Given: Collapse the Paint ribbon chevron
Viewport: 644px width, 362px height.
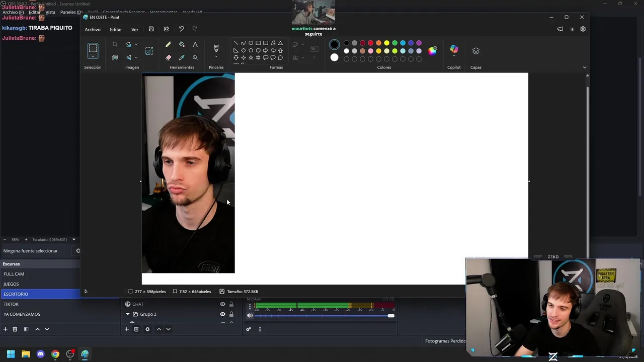Looking at the screenshot, I should pos(584,67).
